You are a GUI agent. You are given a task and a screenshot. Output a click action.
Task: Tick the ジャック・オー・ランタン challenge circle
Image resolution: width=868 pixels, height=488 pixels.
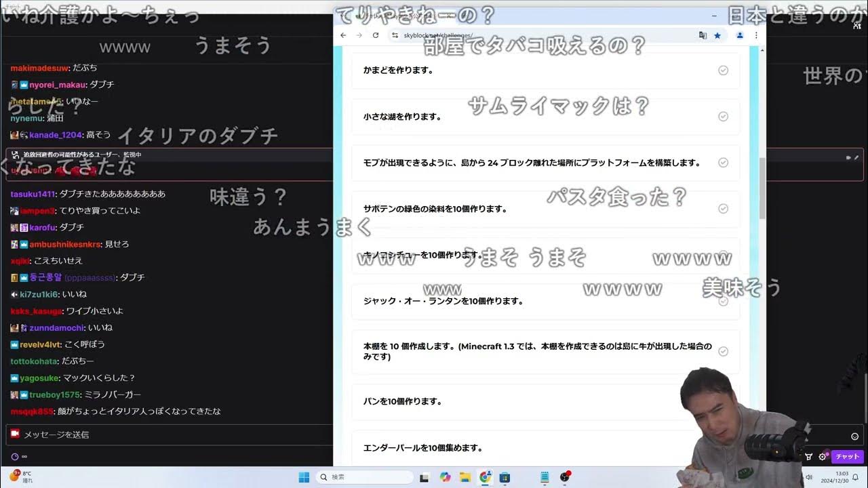tap(723, 301)
